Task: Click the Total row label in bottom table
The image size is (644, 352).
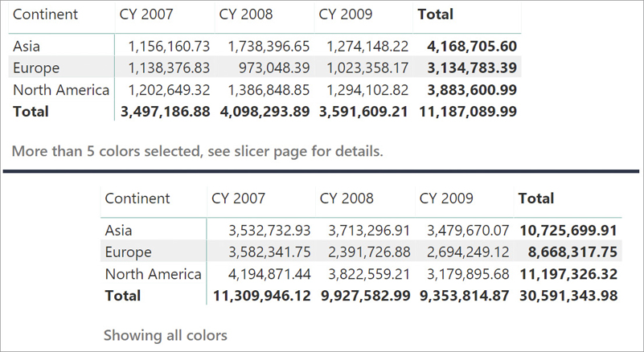Action: (123, 296)
